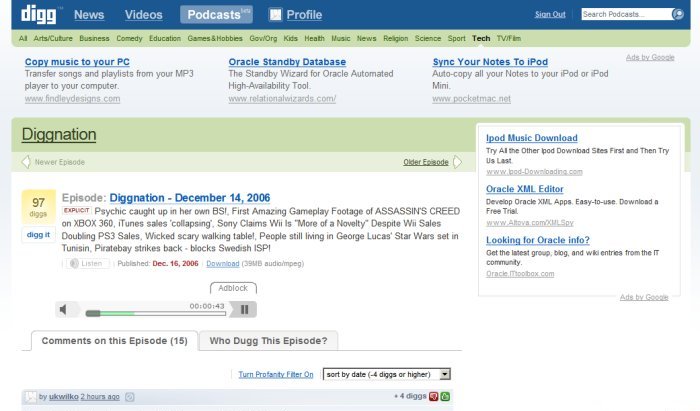
Task: Select the Education category
Action: pyautogui.click(x=165, y=38)
